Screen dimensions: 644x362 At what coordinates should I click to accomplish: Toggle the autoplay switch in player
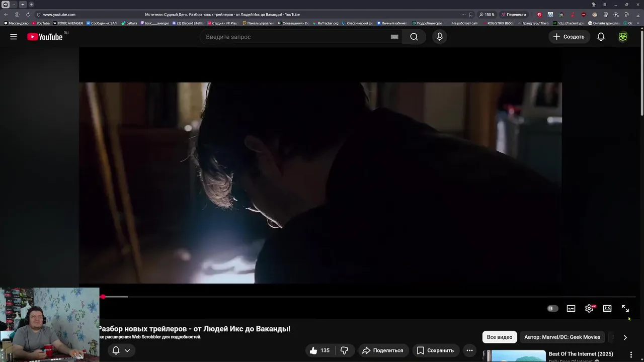coord(552,309)
